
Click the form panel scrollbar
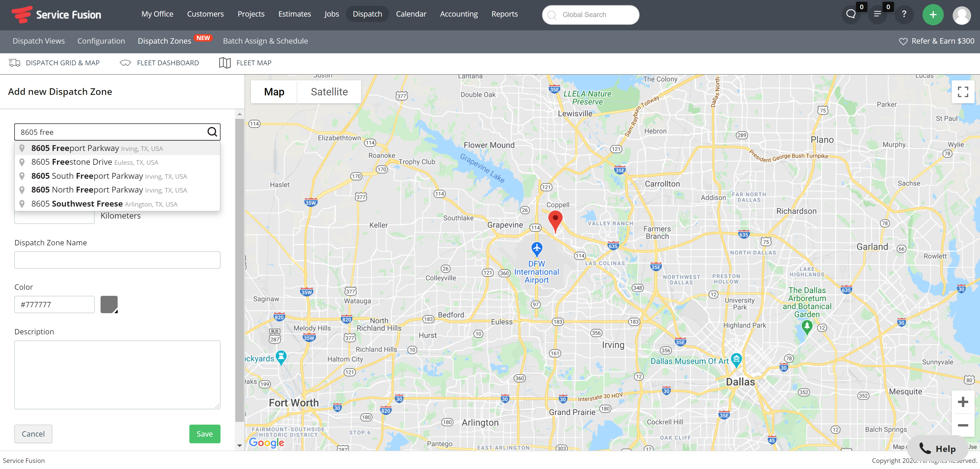pos(239,270)
